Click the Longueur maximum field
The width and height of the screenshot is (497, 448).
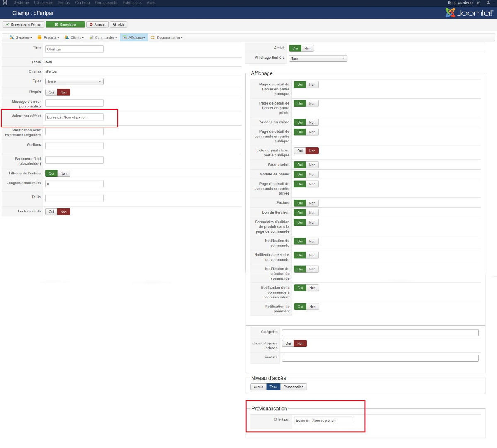pyautogui.click(x=74, y=184)
